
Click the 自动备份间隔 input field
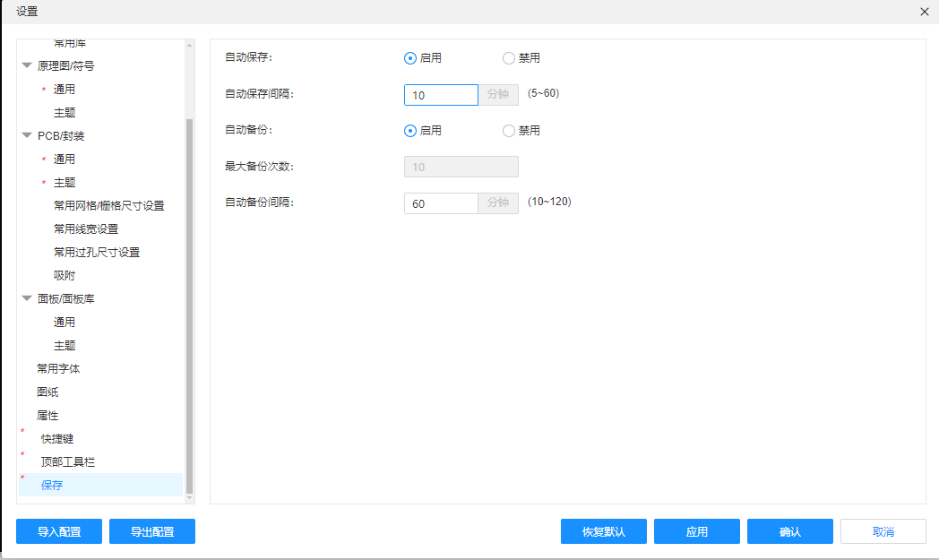click(x=441, y=203)
